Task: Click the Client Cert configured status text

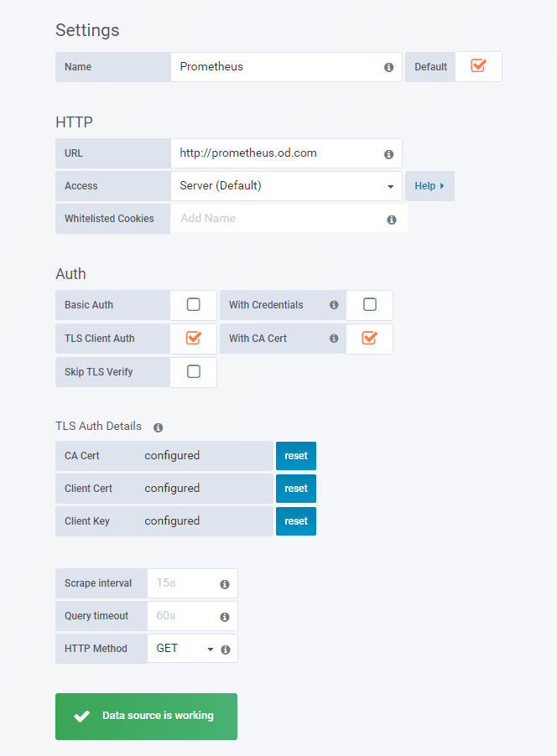Action: click(x=172, y=489)
